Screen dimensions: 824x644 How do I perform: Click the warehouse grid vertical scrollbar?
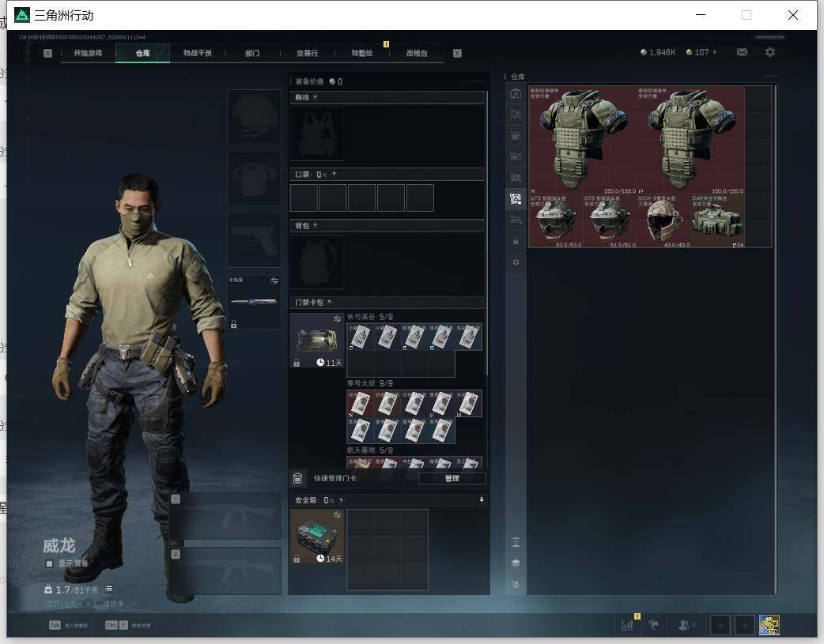click(x=774, y=339)
